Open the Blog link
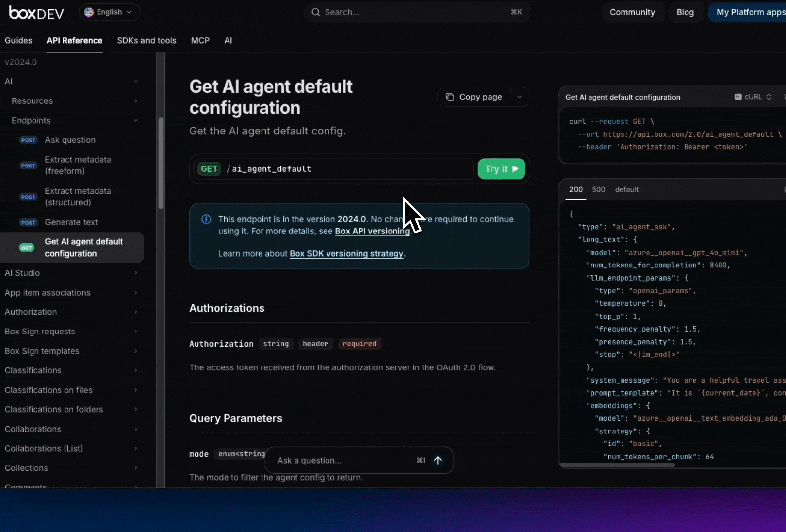 click(x=685, y=12)
